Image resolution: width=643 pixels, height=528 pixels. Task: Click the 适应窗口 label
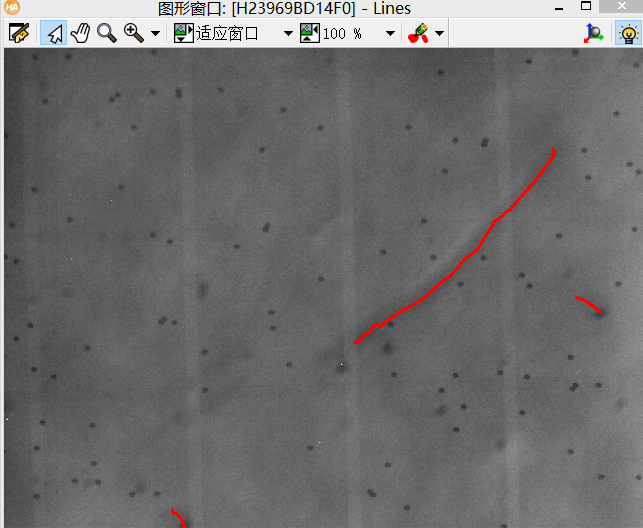pyautogui.click(x=227, y=33)
